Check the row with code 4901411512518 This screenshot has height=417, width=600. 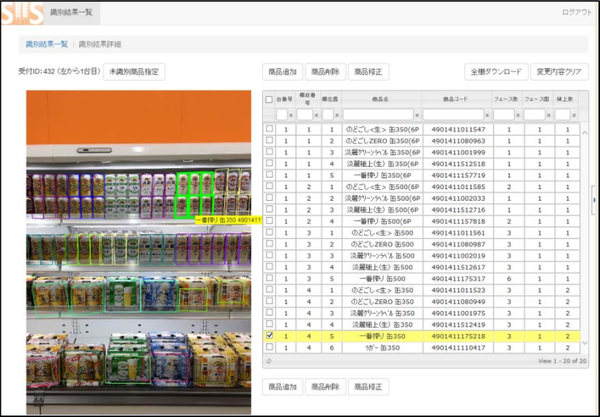point(269,163)
